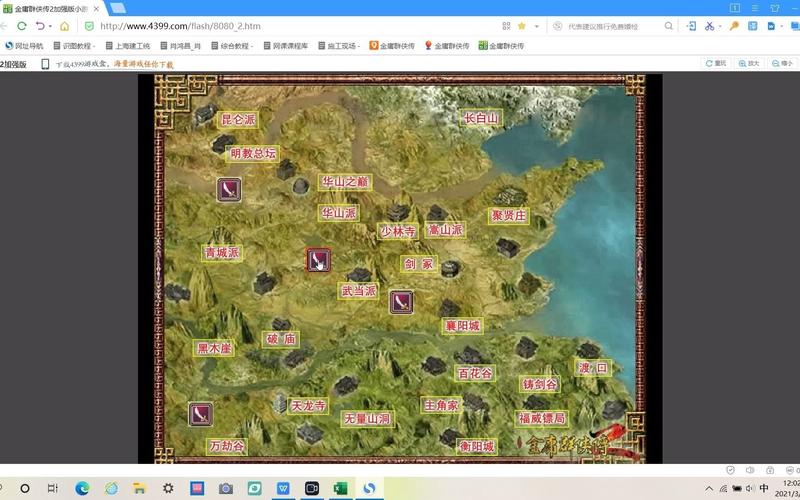Click the QR grid icon beside the star
This screenshot has width=800, height=500.
pos(506,26)
